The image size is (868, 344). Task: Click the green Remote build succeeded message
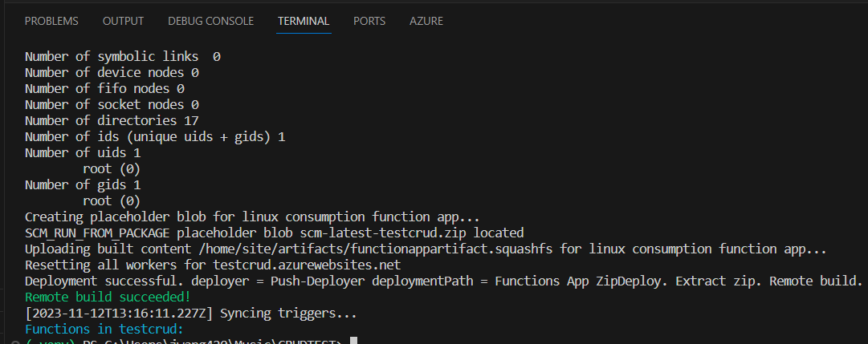pos(108,297)
